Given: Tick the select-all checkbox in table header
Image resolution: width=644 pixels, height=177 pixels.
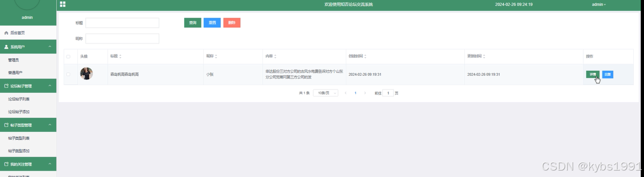Looking at the screenshot, I should [x=69, y=56].
